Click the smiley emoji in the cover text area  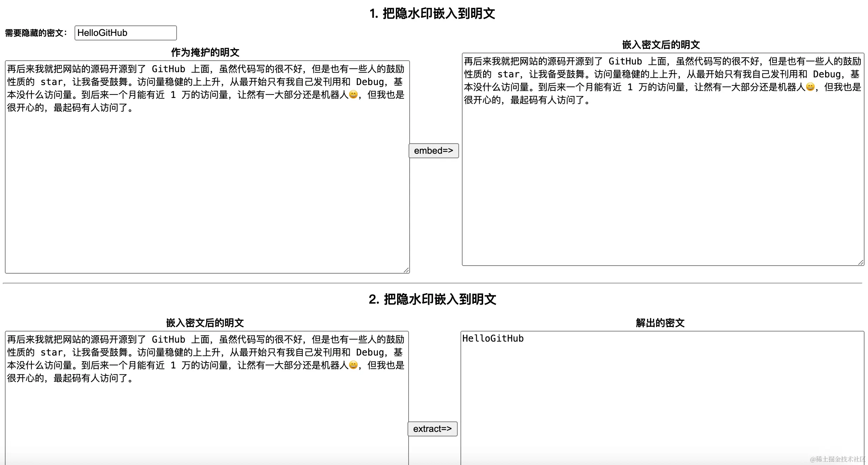pyautogui.click(x=353, y=94)
